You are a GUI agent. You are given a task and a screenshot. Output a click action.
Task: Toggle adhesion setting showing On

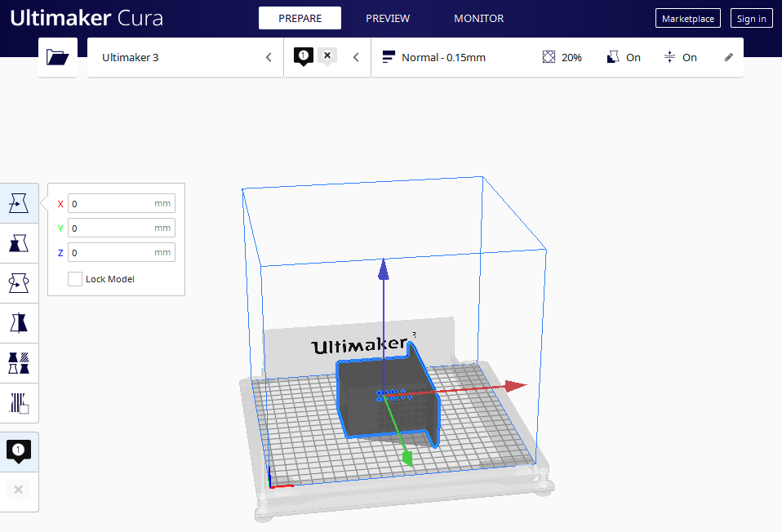681,57
